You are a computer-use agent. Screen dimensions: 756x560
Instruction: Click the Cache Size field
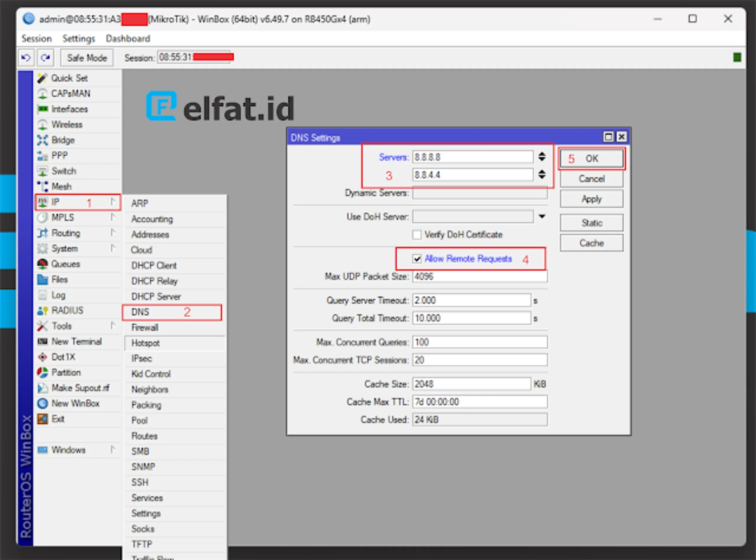pyautogui.click(x=471, y=384)
